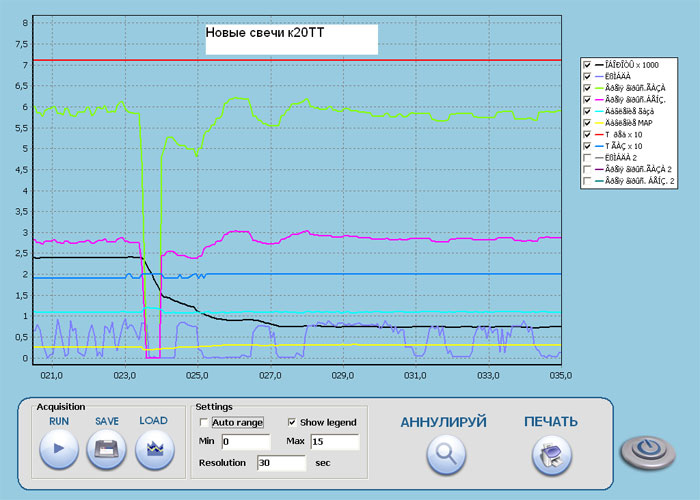
Task: Click the y-axis label 7,5
Action: tap(21, 44)
